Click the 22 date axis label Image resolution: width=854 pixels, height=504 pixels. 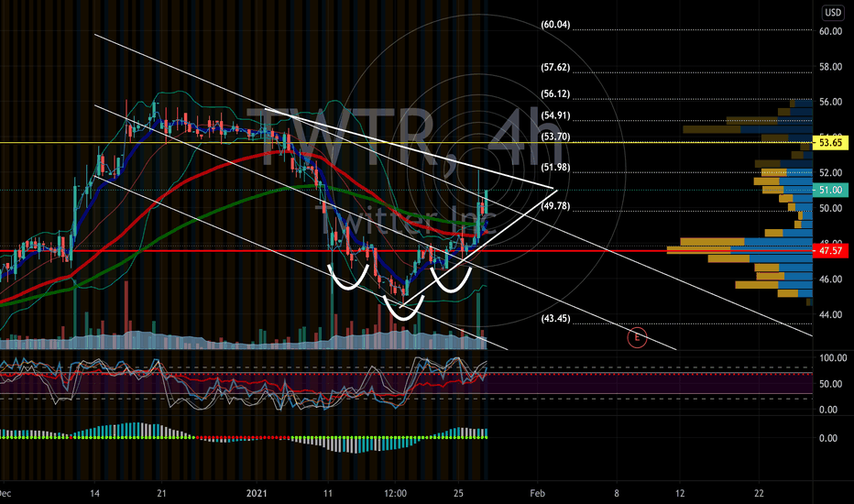(759, 494)
